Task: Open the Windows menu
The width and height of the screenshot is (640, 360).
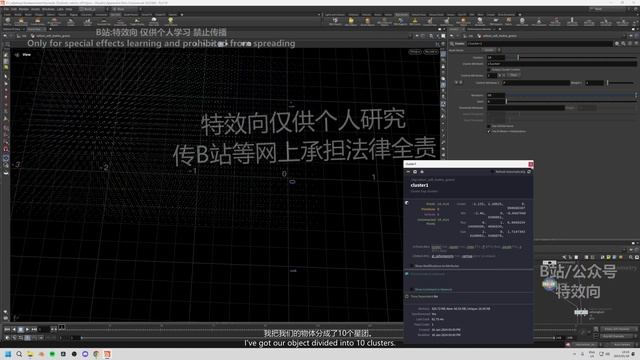Action: point(48,9)
